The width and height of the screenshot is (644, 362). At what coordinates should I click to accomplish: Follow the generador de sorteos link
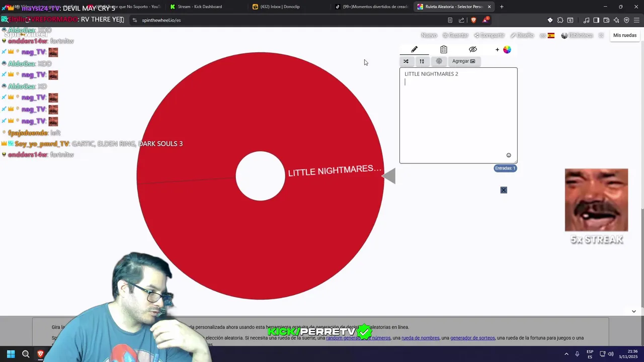coord(472,338)
